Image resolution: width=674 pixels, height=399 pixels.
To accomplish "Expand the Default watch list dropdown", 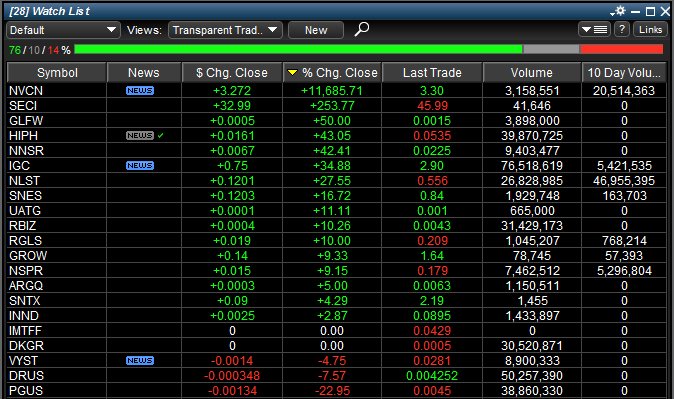I will point(63,30).
